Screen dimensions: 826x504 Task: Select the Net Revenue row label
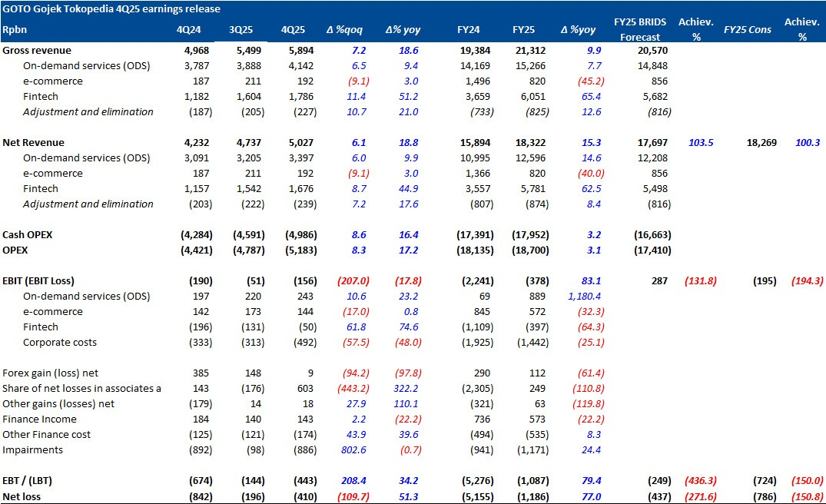[33, 142]
